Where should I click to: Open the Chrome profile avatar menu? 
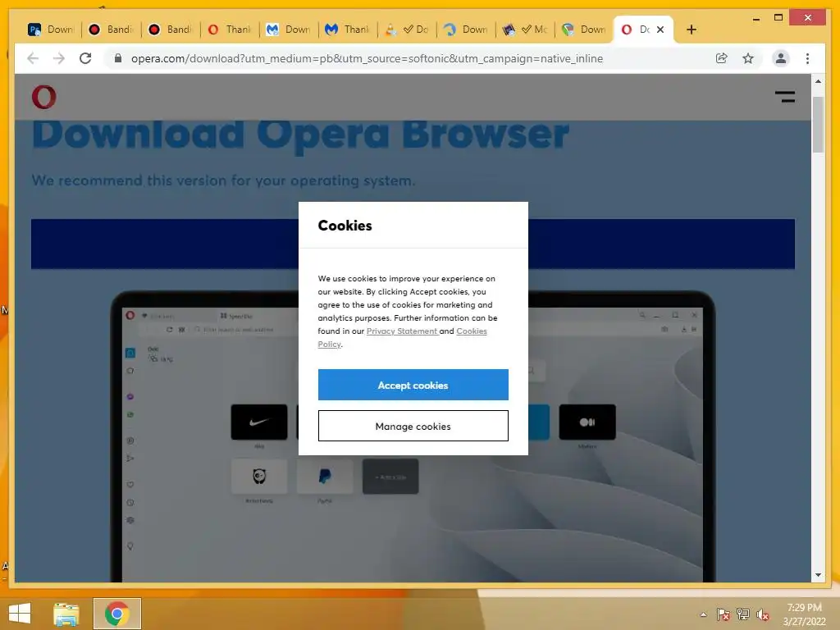tap(781, 58)
